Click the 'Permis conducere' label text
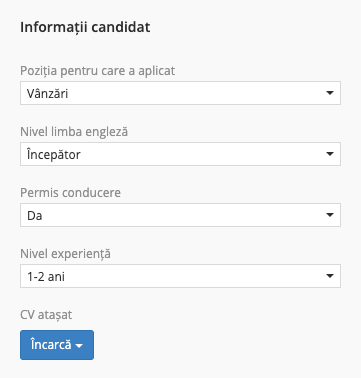The image size is (361, 378). click(70, 193)
